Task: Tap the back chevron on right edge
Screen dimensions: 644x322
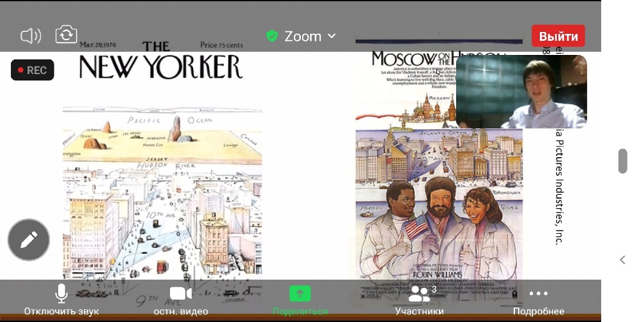Action: pos(623,259)
